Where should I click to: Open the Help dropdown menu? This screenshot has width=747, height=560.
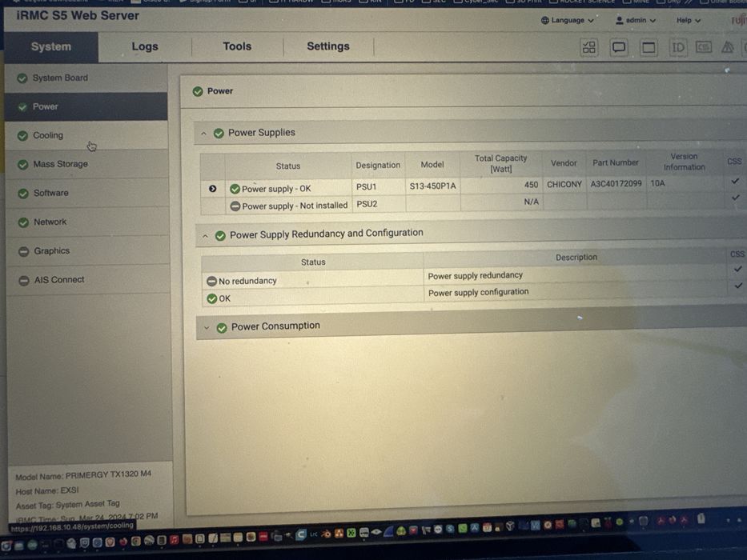pos(689,21)
